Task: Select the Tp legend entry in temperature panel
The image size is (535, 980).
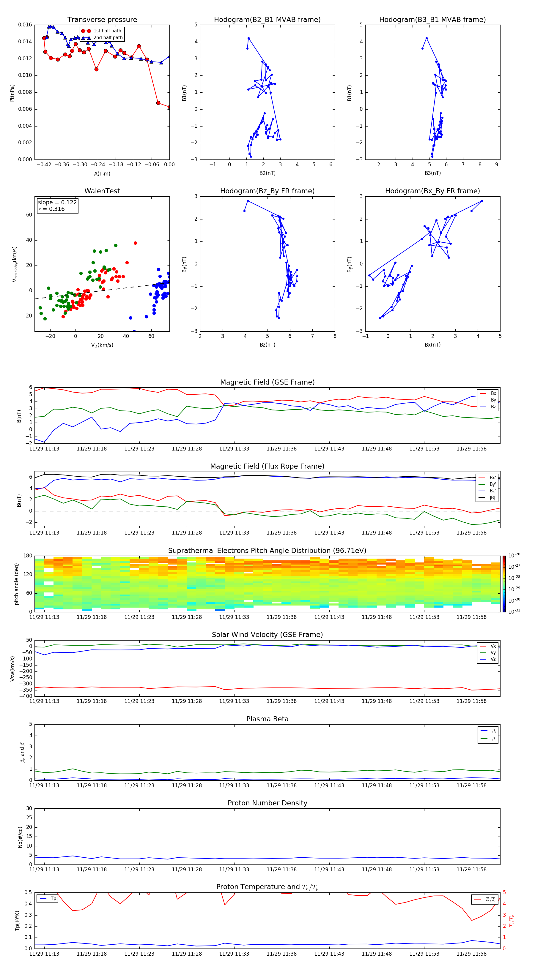Action: (x=48, y=899)
